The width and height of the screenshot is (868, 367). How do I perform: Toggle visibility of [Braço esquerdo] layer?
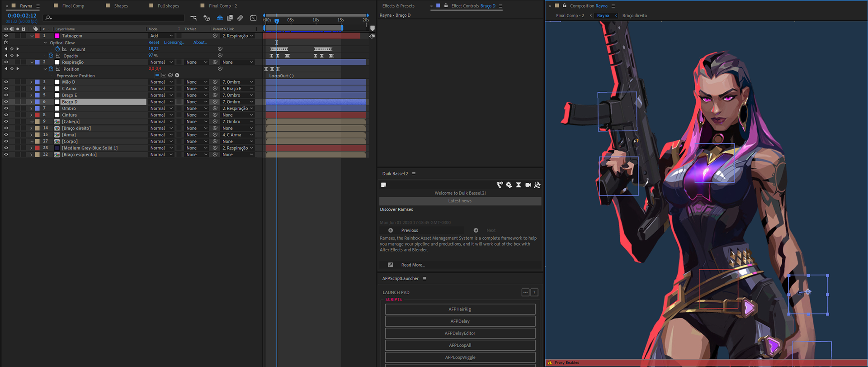6,154
